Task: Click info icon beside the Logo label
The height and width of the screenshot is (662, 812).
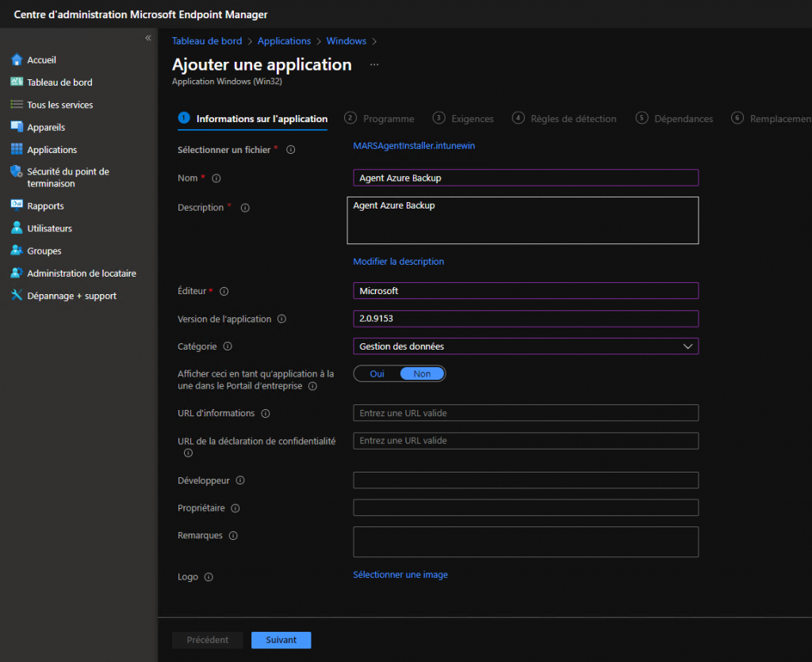Action: [x=209, y=577]
